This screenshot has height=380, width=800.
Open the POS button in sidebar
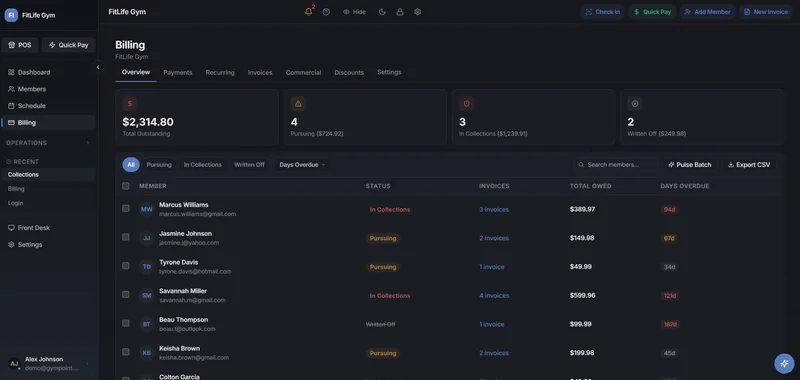coord(20,45)
